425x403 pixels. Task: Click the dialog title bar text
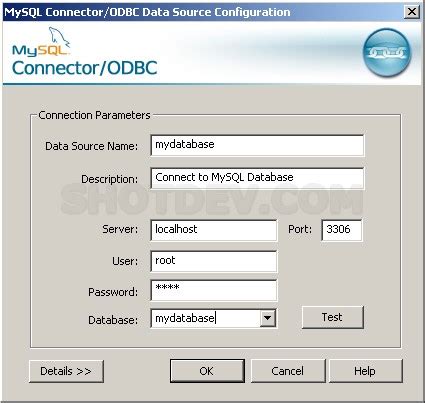point(147,12)
